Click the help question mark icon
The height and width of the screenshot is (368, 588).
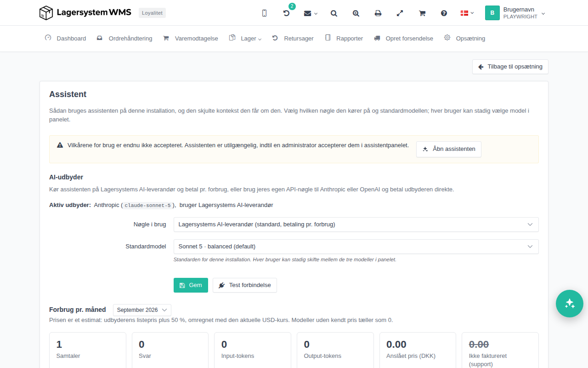tap(444, 13)
